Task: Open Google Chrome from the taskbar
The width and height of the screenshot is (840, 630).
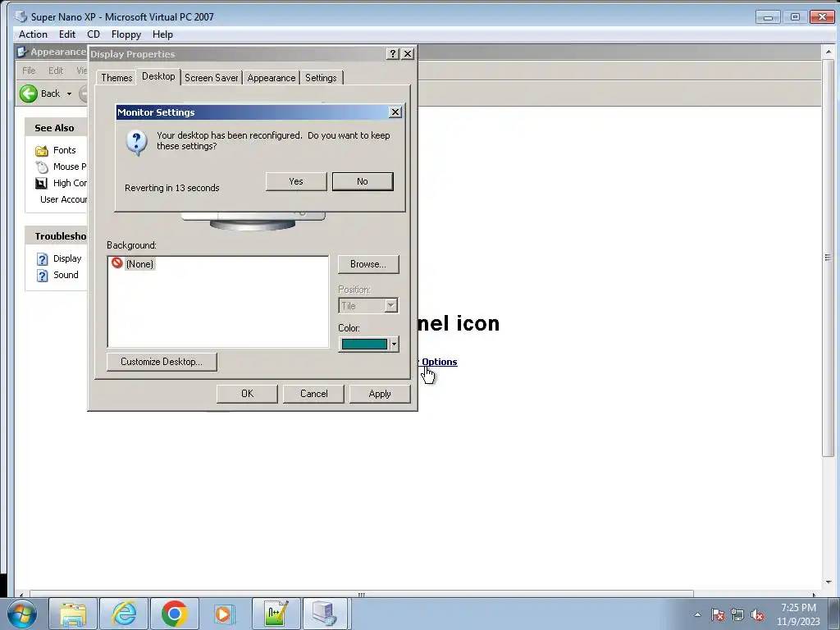Action: [x=175, y=614]
